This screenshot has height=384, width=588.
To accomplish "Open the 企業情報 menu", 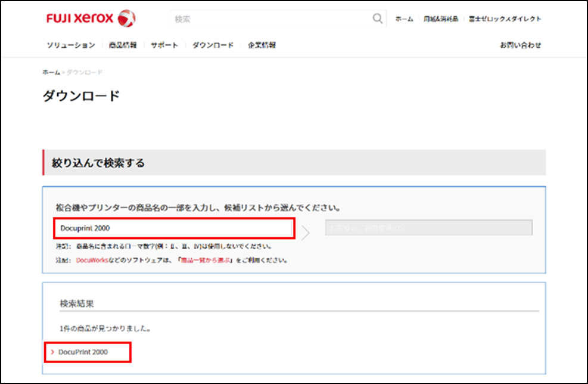I will point(262,45).
